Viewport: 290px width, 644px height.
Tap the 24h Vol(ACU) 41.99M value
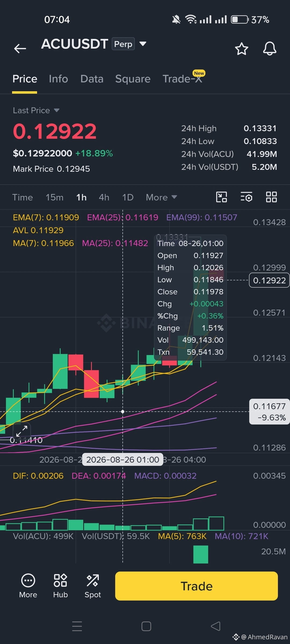[262, 154]
